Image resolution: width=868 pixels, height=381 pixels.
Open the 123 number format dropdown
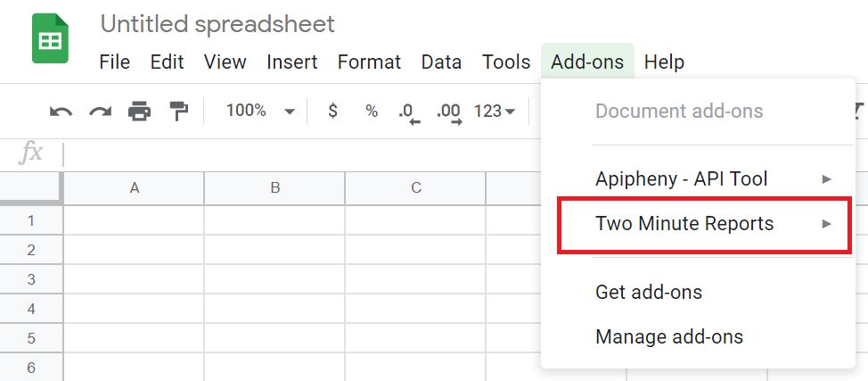tap(495, 112)
